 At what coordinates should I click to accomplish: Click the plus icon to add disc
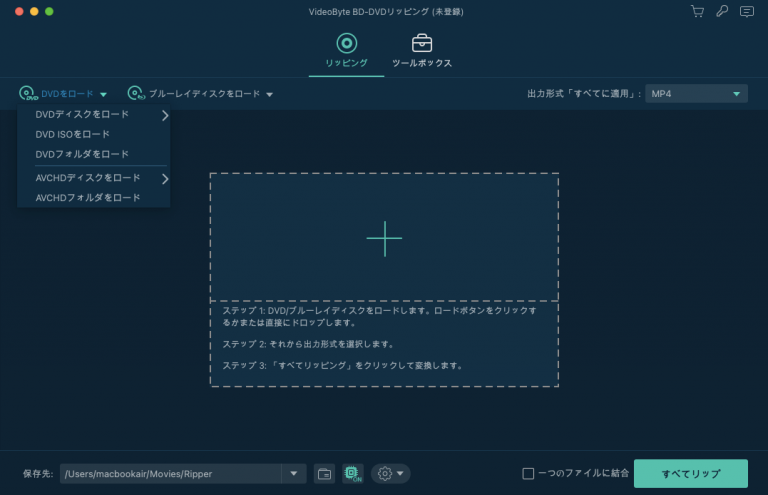pyautogui.click(x=384, y=237)
